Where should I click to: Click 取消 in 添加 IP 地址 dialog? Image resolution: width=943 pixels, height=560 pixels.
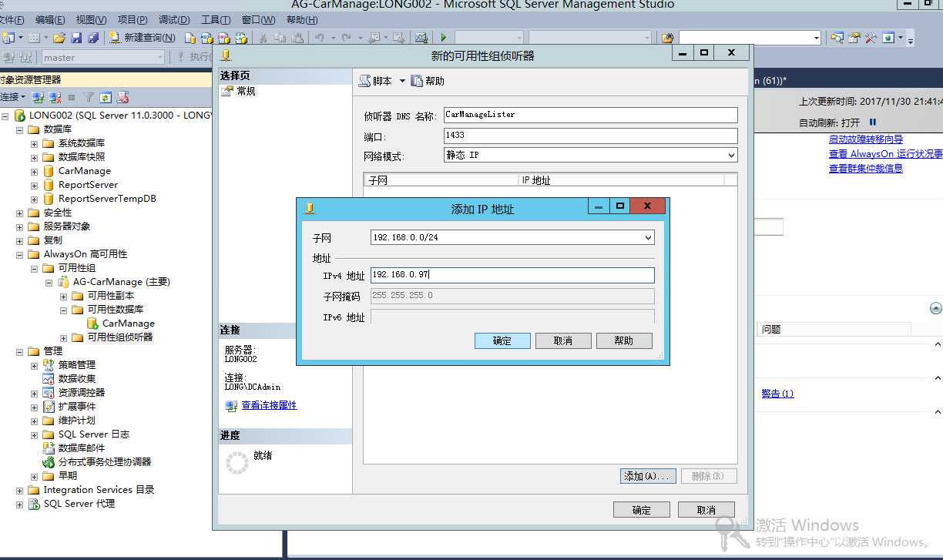[563, 340]
